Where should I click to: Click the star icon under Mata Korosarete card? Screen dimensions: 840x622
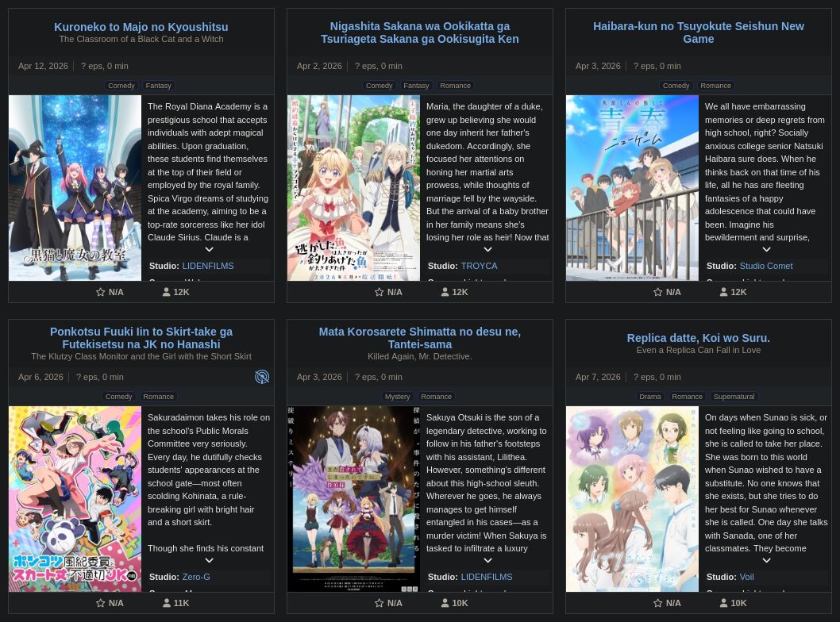pos(380,603)
